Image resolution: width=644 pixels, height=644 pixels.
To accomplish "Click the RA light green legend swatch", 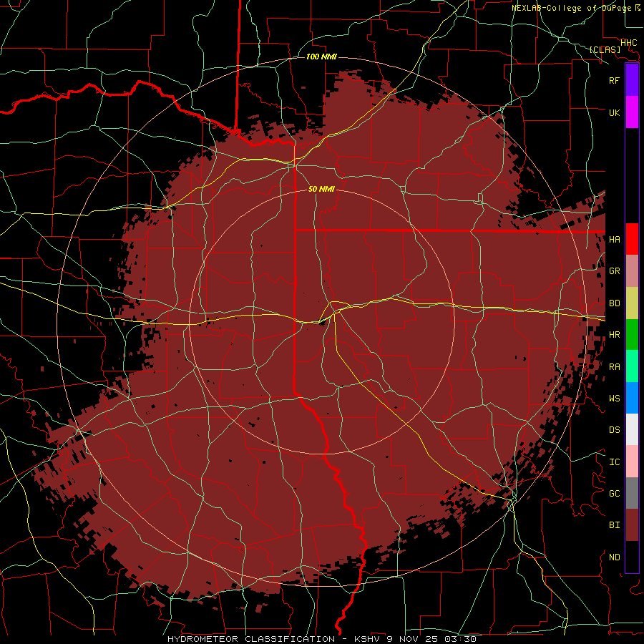I will (x=632, y=366).
